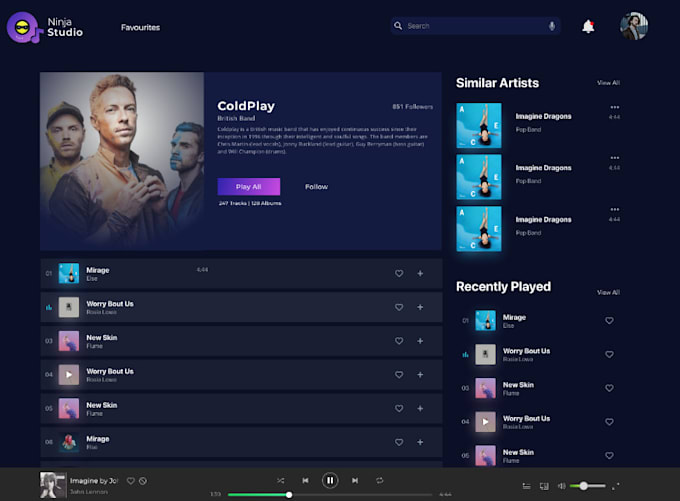The height and width of the screenshot is (501, 680).
Task: Open the three-dot menu of the first Imagine Dragons entry
Action: pos(615,107)
